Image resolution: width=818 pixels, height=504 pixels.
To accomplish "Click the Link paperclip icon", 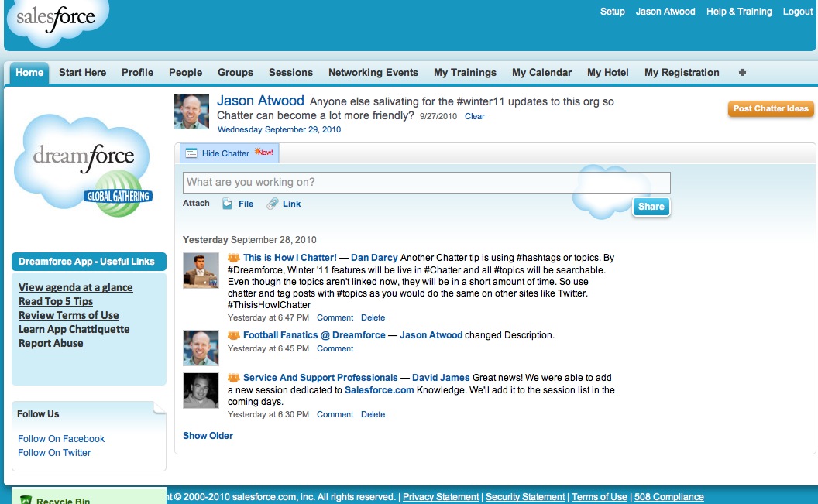I will [273, 204].
